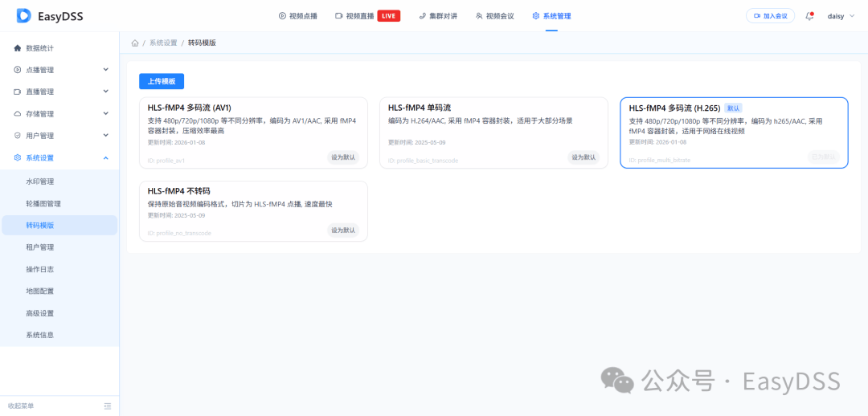Open 操作日志 submenu item

coord(59,269)
